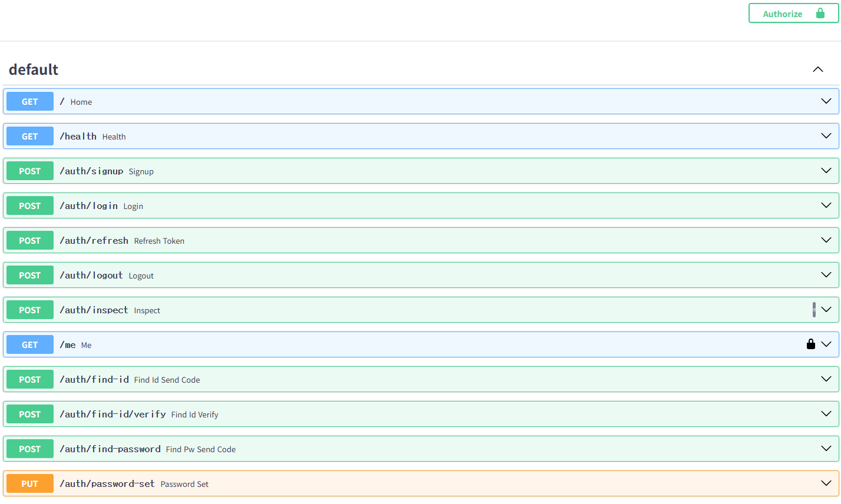841x504 pixels.
Task: Click the PUT badge for /auth/password-set
Action: [x=30, y=483]
